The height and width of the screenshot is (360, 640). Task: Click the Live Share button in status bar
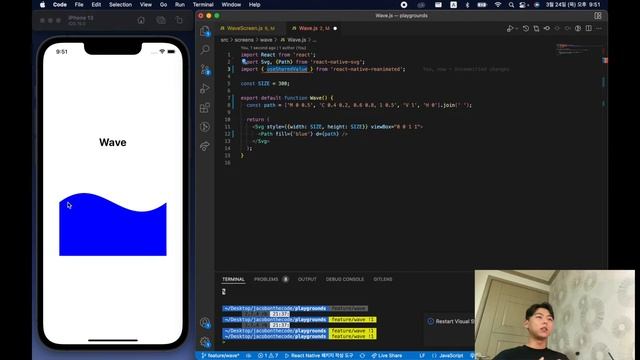coord(386,356)
